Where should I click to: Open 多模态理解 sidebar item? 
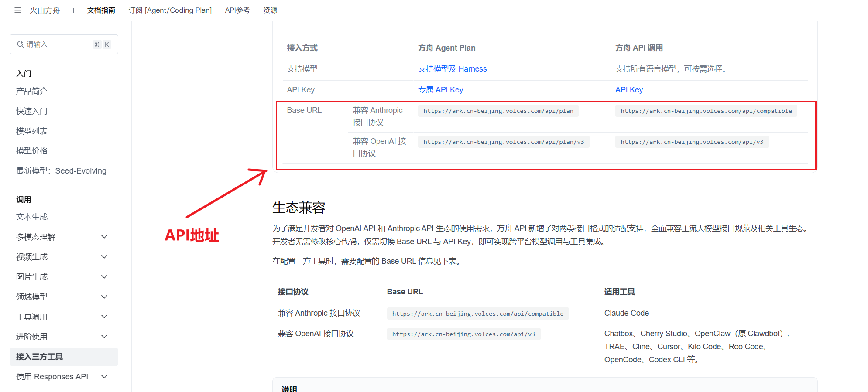36,237
